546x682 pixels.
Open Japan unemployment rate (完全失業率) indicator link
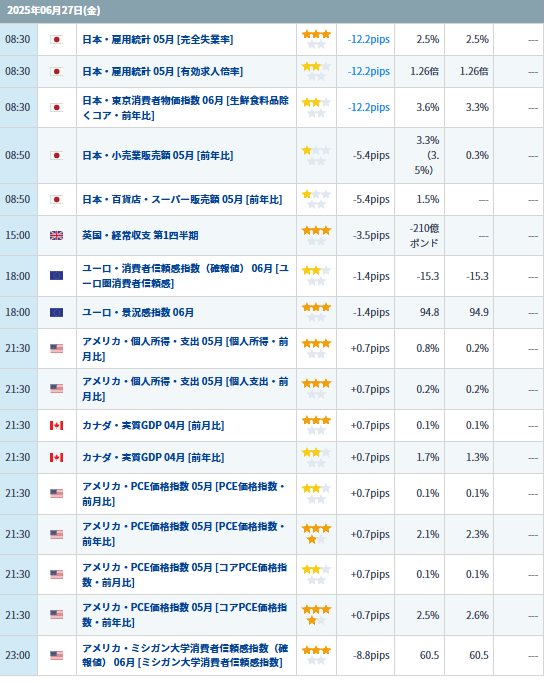pyautogui.click(x=158, y=40)
